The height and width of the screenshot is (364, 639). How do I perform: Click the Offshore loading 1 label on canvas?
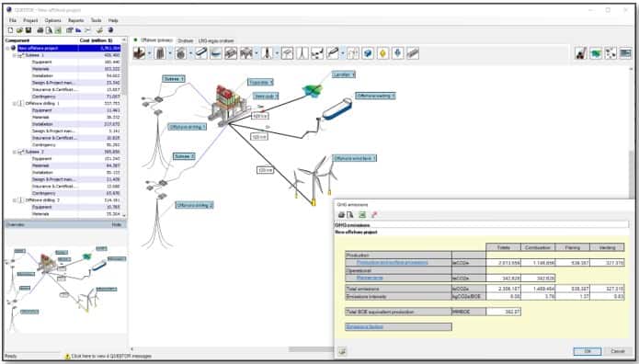[x=375, y=96]
